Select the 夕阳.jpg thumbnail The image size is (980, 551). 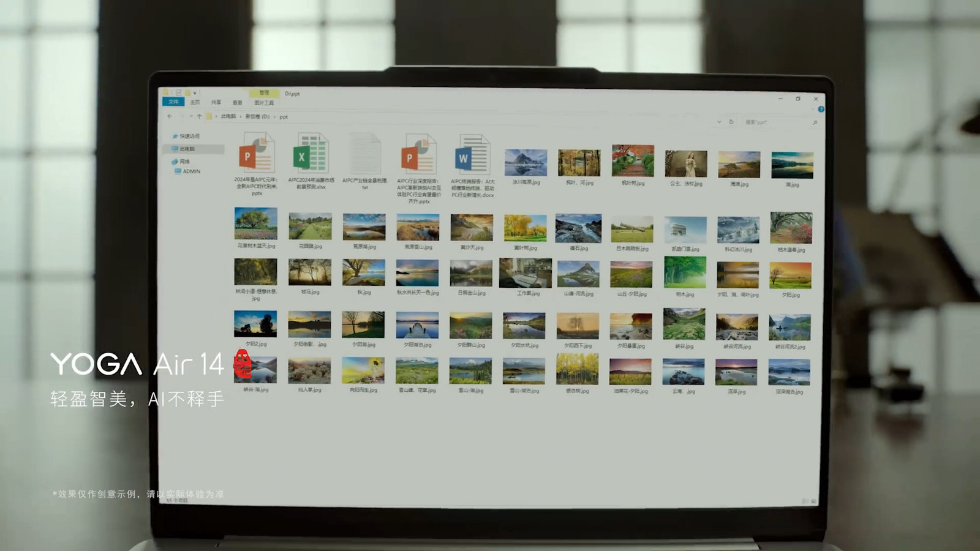click(x=790, y=275)
